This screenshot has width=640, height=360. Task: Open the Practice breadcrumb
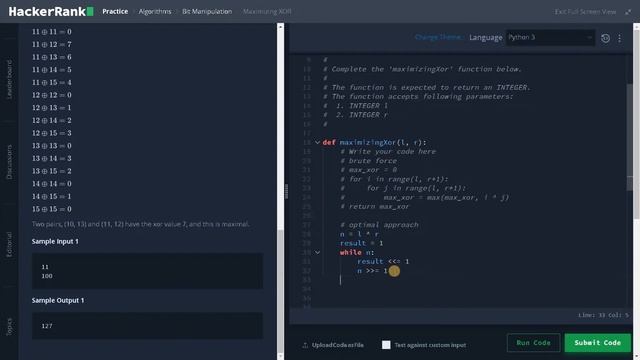tap(115, 11)
